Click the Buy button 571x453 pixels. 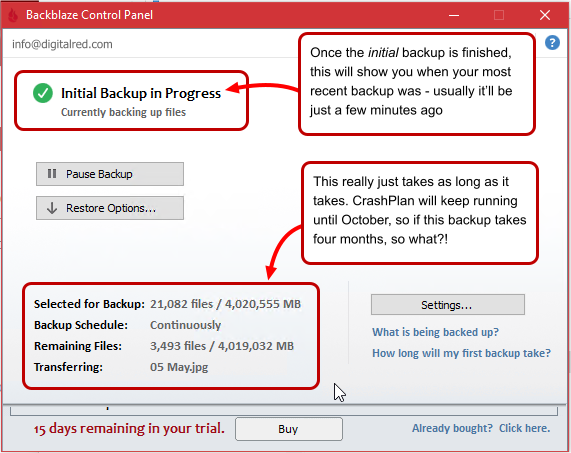288,429
